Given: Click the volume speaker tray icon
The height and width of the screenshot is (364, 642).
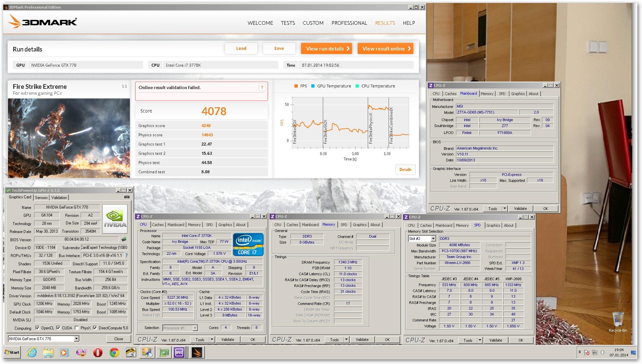Looking at the screenshot, I should 602,353.
